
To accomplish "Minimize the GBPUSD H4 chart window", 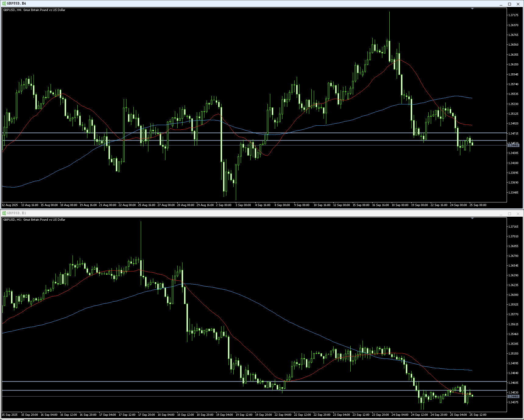I will pyautogui.click(x=501, y=4).
